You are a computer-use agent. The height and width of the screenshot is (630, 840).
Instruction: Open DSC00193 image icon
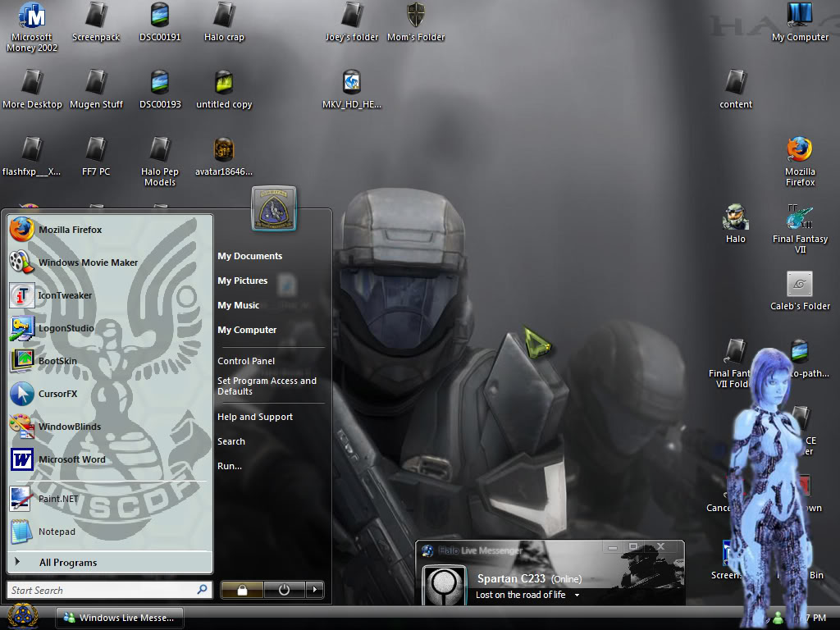click(160, 89)
